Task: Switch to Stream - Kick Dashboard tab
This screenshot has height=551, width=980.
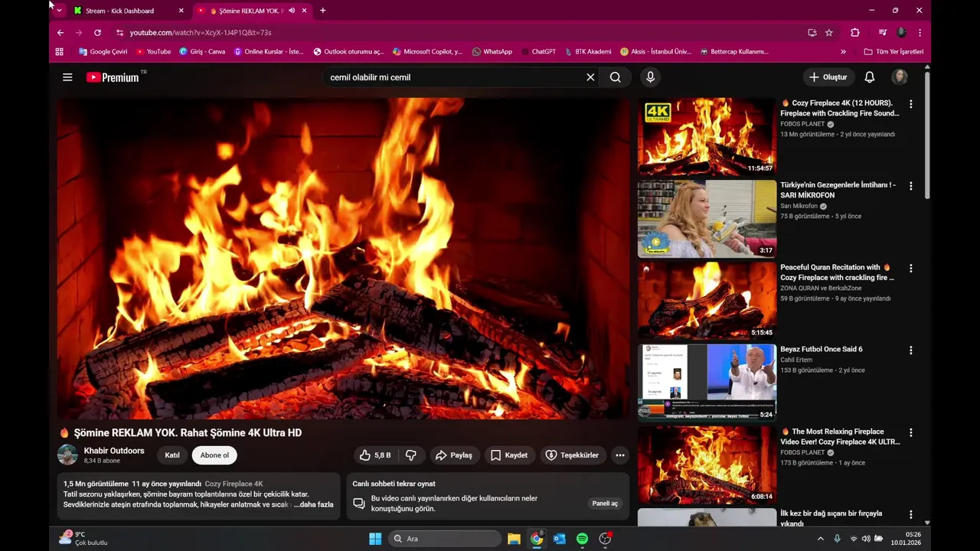Action: (x=129, y=11)
